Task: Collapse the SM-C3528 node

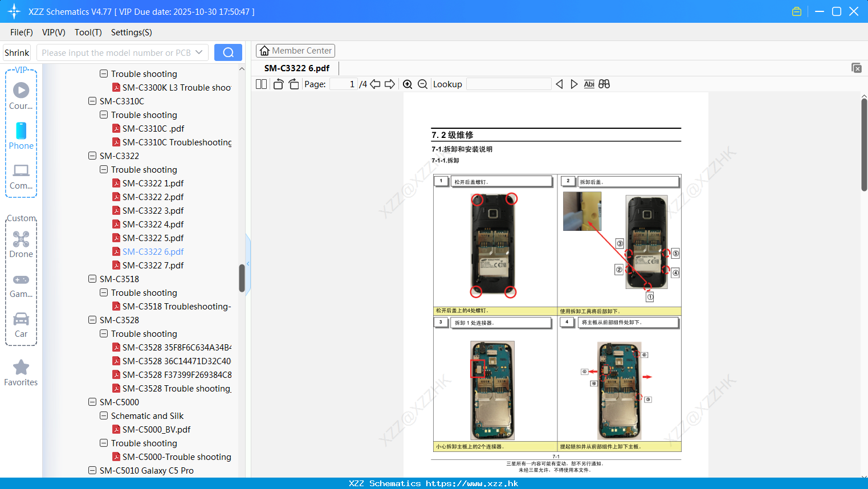Action: 92,320
